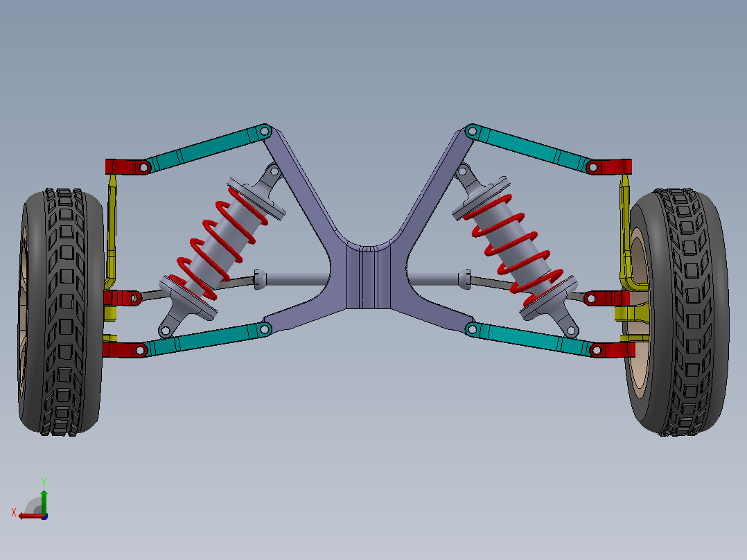Pick the right gray steering shaft
The width and height of the screenshot is (747, 560).
438,279
